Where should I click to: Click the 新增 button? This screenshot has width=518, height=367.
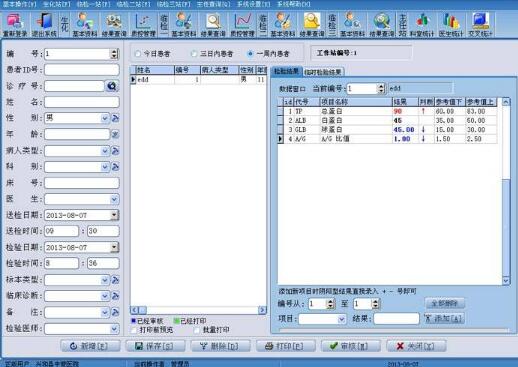(90, 346)
